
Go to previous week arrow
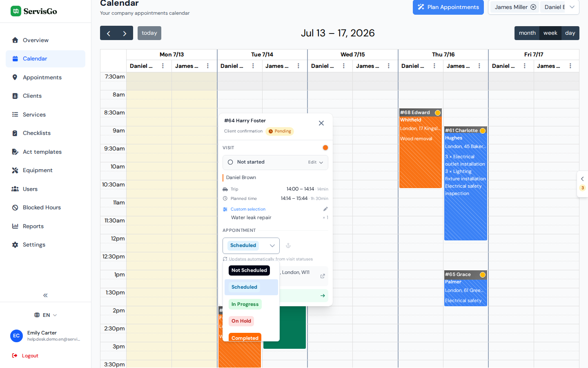[108, 33]
